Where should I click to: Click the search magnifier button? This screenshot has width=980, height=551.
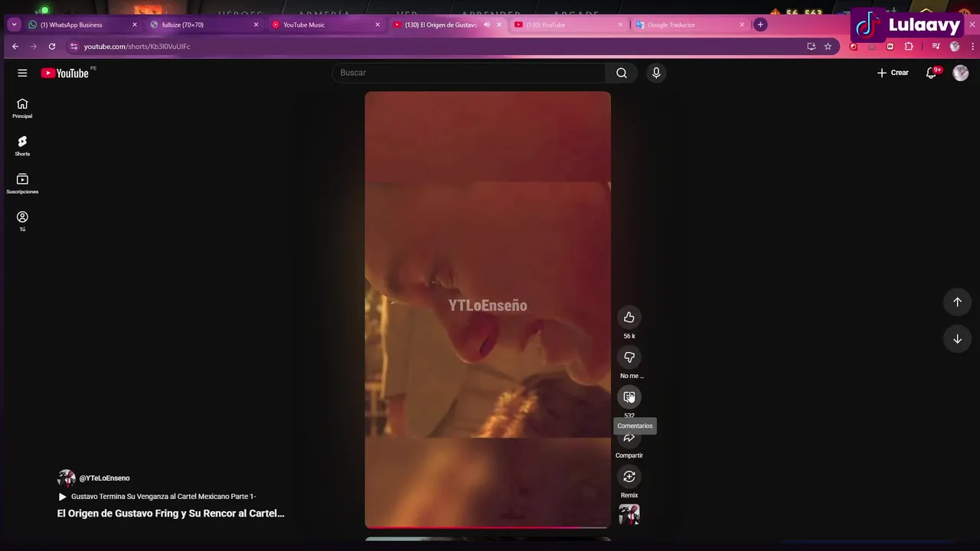pyautogui.click(x=622, y=73)
